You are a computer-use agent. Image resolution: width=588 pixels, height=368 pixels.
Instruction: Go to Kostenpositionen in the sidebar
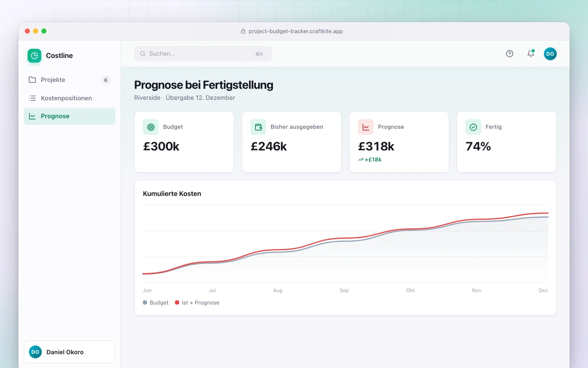69,98
